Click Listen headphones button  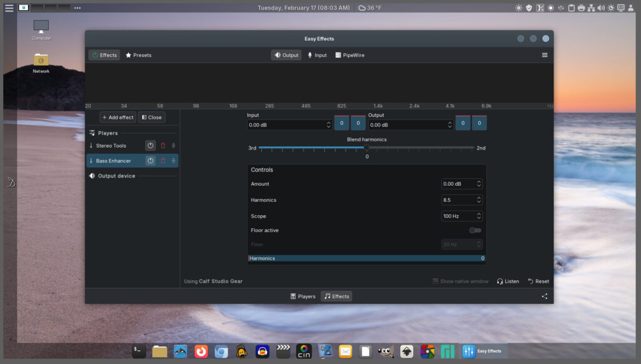508,281
